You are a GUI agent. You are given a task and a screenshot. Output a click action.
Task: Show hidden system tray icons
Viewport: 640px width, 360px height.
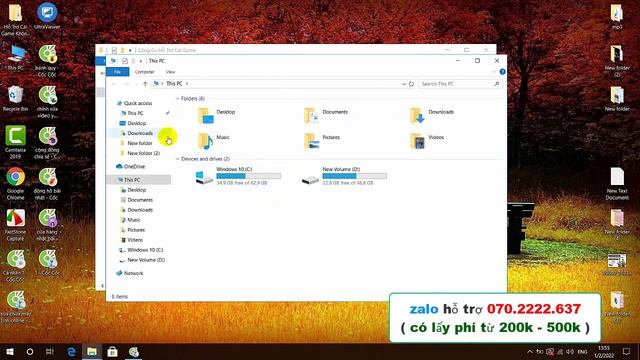(x=530, y=351)
